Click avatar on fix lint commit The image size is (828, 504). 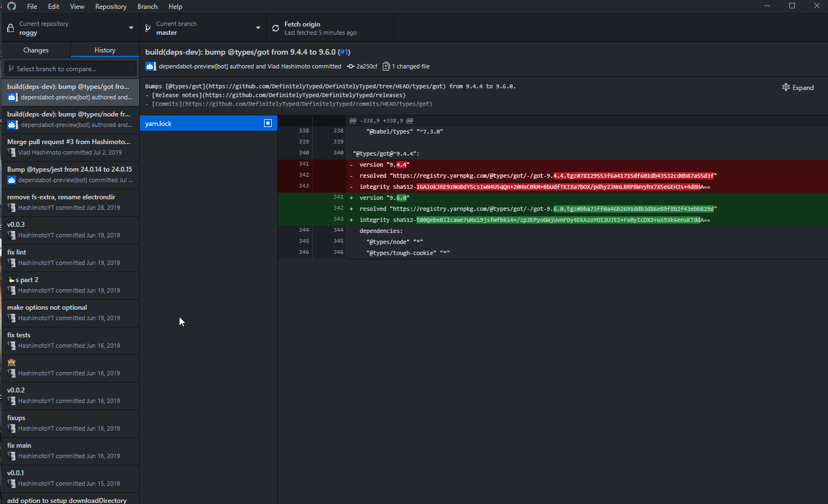coord(12,263)
